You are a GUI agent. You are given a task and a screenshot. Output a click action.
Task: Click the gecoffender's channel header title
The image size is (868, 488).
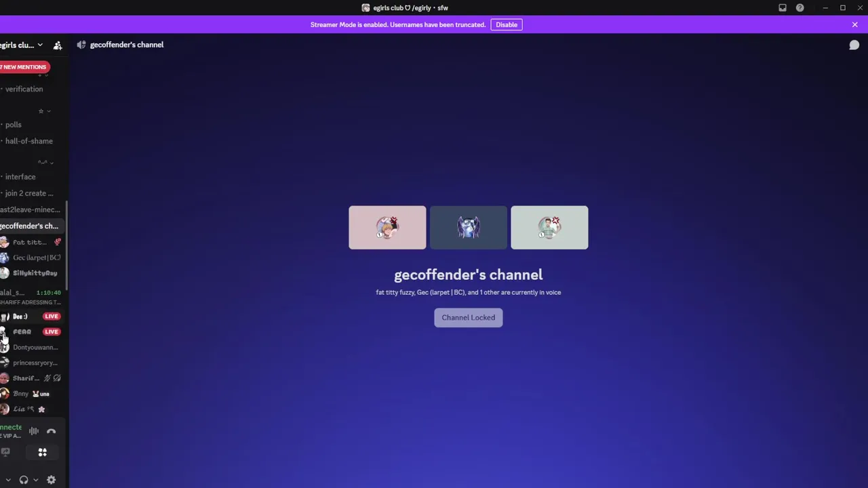pos(127,45)
